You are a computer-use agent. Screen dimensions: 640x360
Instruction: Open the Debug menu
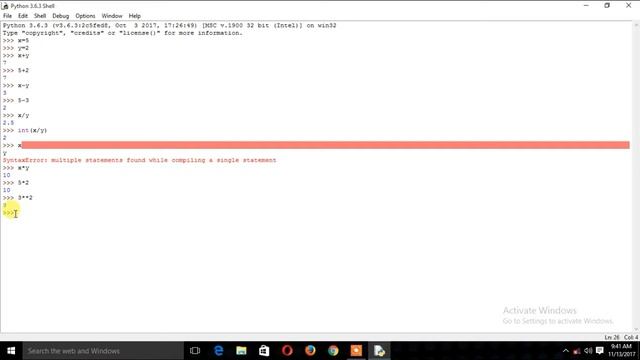pos(60,16)
